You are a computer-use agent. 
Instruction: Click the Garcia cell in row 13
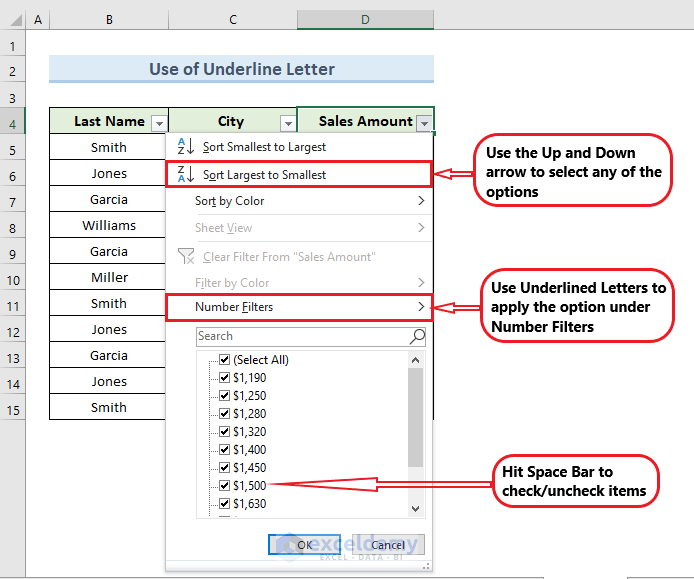coord(109,355)
